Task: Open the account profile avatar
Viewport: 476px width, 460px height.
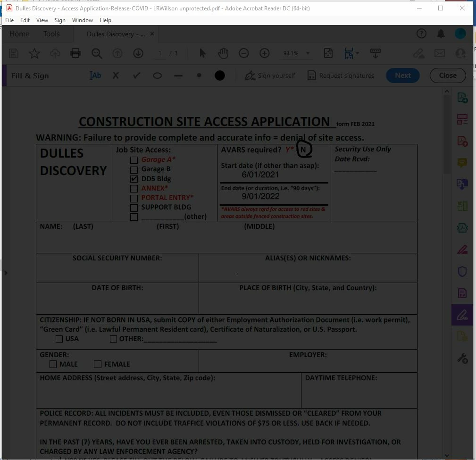Action: click(460, 33)
